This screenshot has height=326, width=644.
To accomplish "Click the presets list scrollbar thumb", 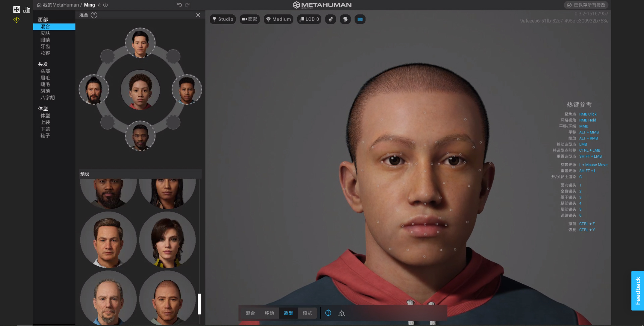I will coord(199,304).
